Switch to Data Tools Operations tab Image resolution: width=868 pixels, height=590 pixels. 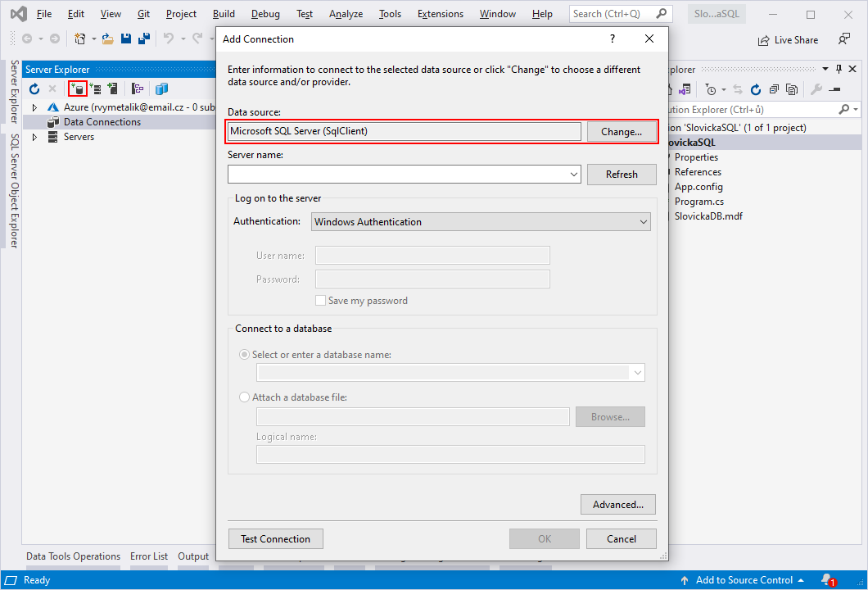click(73, 556)
